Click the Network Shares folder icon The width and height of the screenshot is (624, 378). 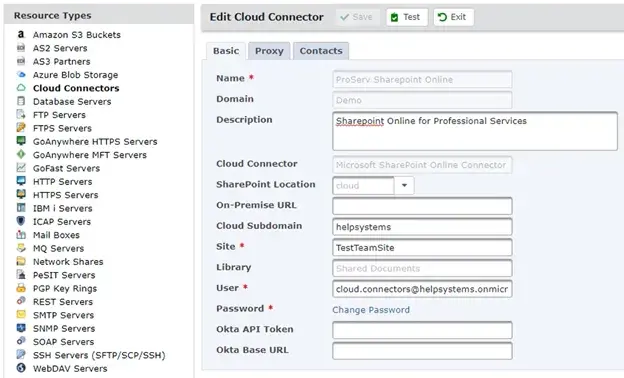(21, 261)
